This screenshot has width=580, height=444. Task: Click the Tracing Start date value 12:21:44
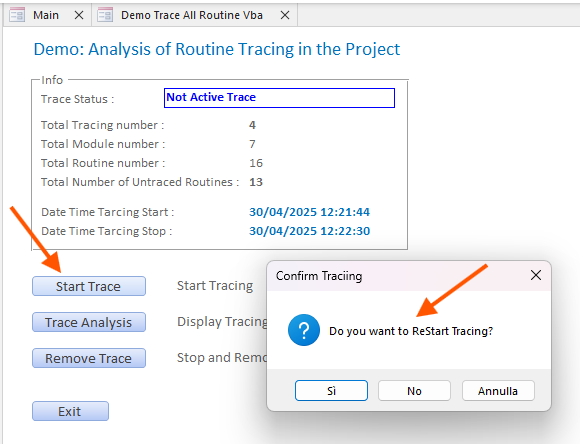click(x=309, y=212)
